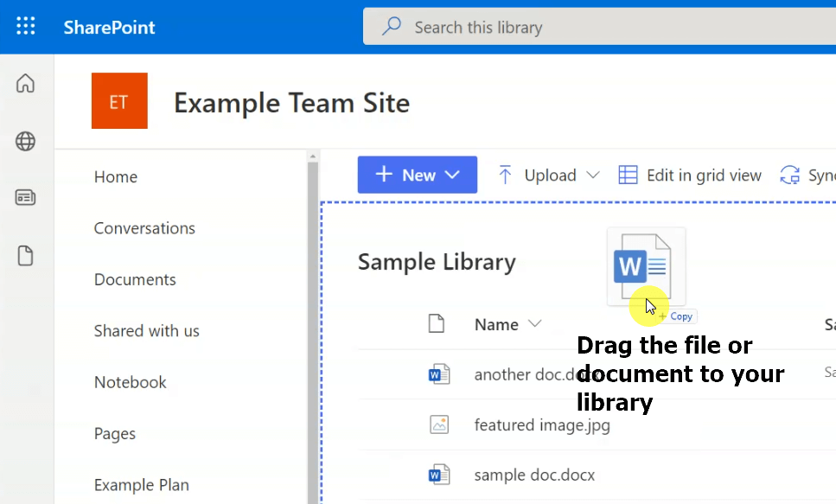Click the search magnifier icon
The height and width of the screenshot is (504, 836).
[392, 26]
